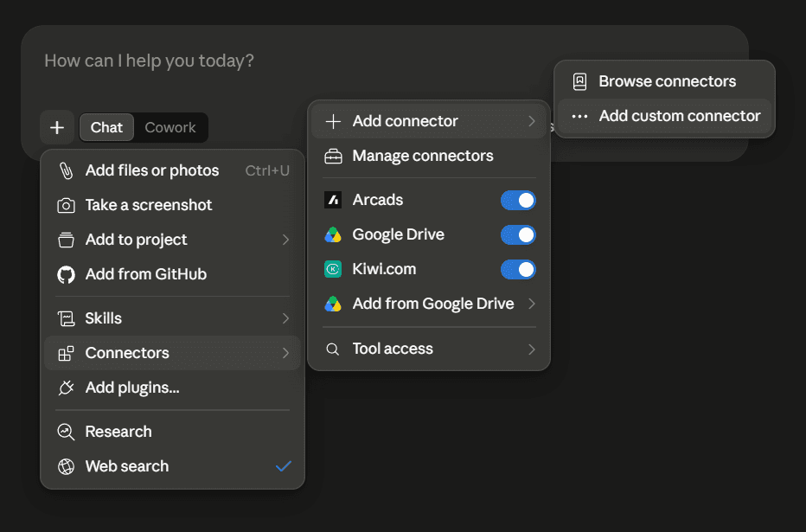Image resolution: width=806 pixels, height=532 pixels.
Task: Expand the Skills submenu chevron
Action: 285,318
